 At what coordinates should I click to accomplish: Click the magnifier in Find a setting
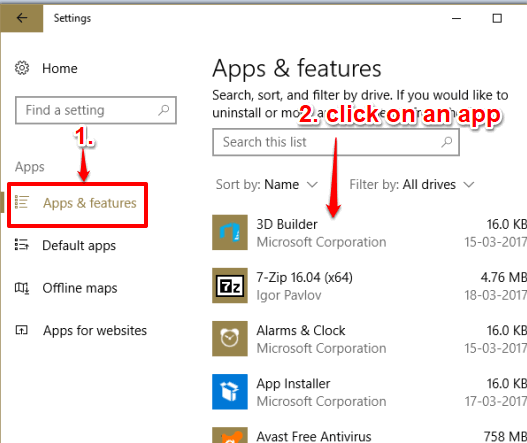[164, 110]
